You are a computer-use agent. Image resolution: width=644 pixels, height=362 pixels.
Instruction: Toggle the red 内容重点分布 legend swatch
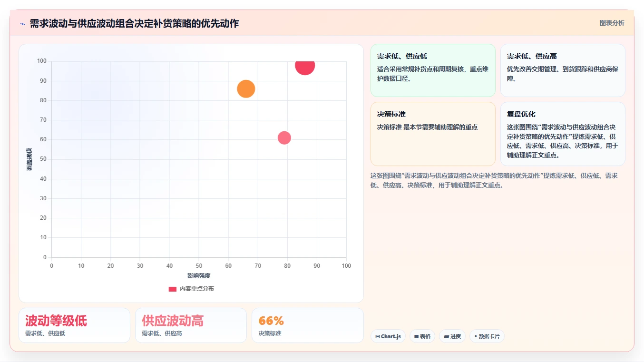173,289
